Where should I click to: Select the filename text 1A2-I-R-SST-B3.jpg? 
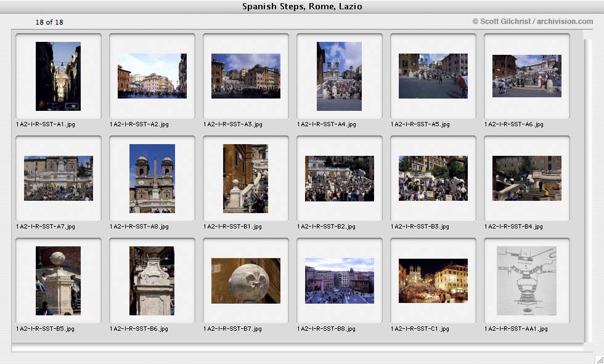(420, 227)
